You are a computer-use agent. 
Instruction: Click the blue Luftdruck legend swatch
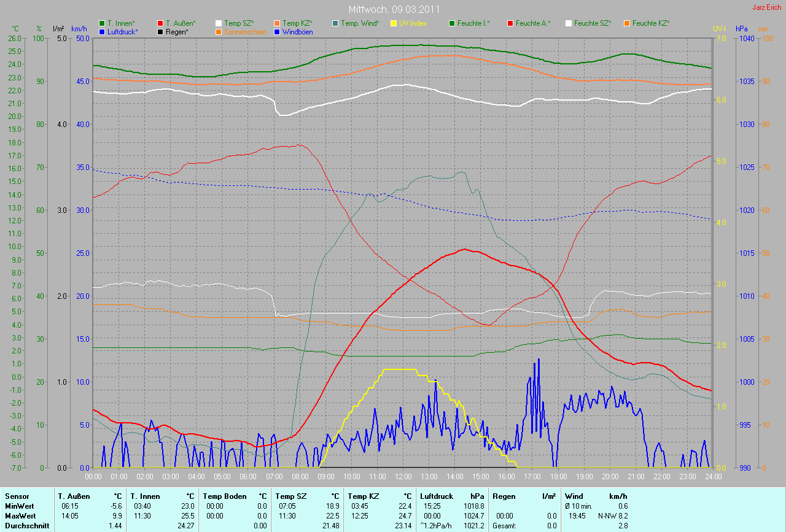pyautogui.click(x=102, y=31)
